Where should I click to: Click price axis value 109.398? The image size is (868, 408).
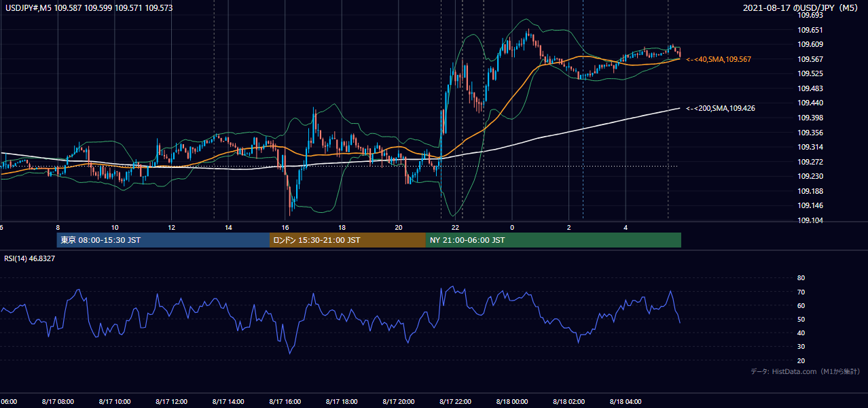click(x=810, y=118)
